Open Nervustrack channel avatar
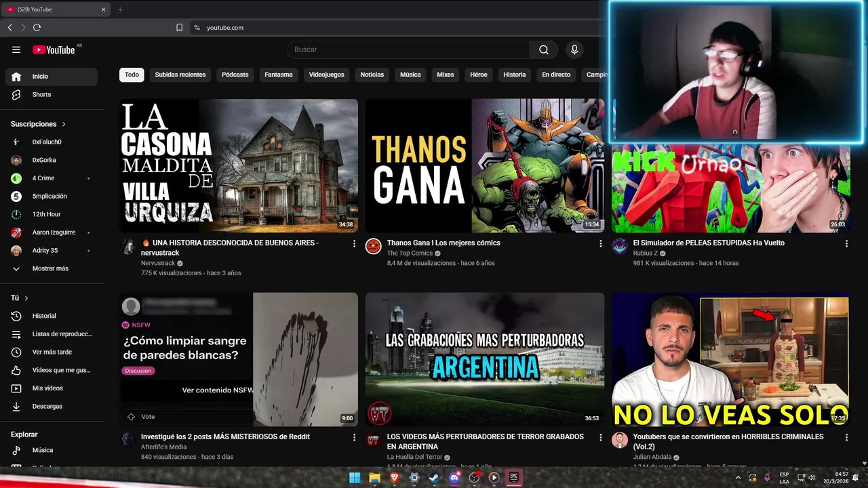 click(128, 246)
